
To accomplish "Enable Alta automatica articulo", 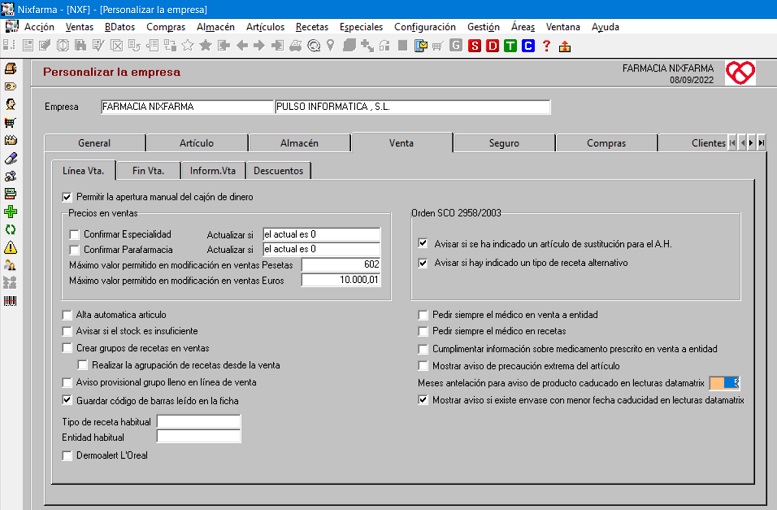I will click(67, 315).
